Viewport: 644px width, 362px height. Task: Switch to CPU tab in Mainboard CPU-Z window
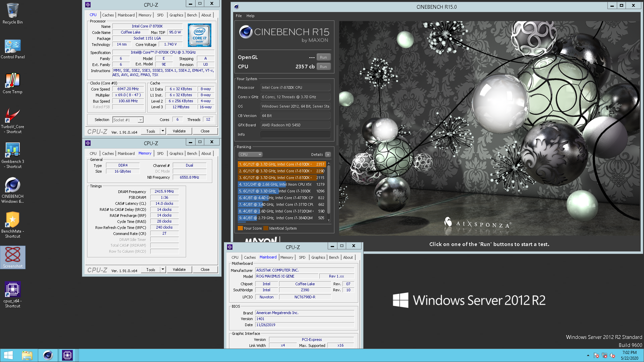[x=235, y=257]
